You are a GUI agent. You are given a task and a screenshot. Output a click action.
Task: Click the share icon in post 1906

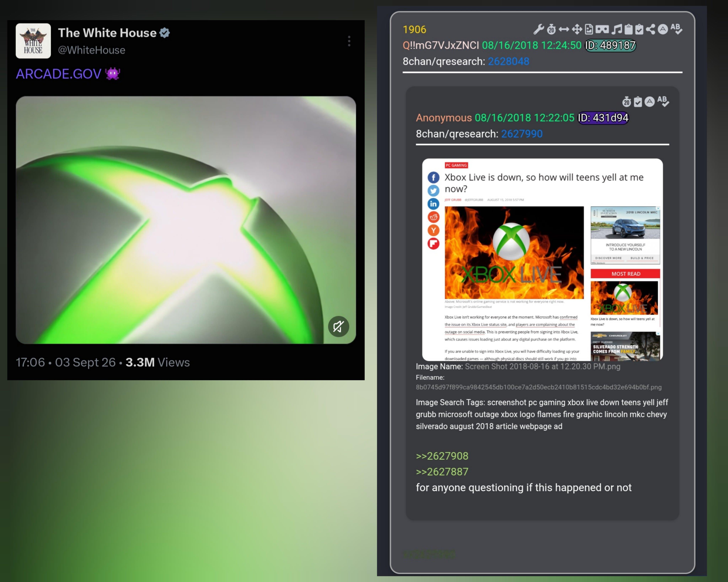click(650, 29)
